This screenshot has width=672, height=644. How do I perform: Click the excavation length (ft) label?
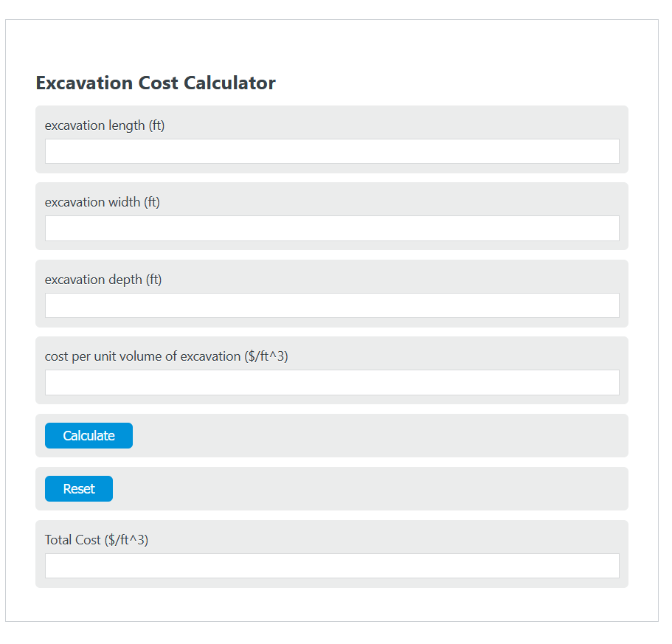pos(105,125)
